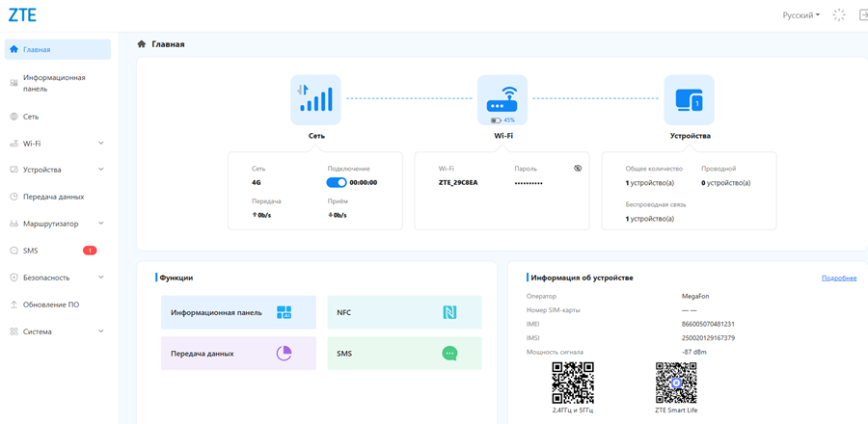Click the data usage pie chart icon
This screenshot has width=868, height=424.
click(x=284, y=354)
